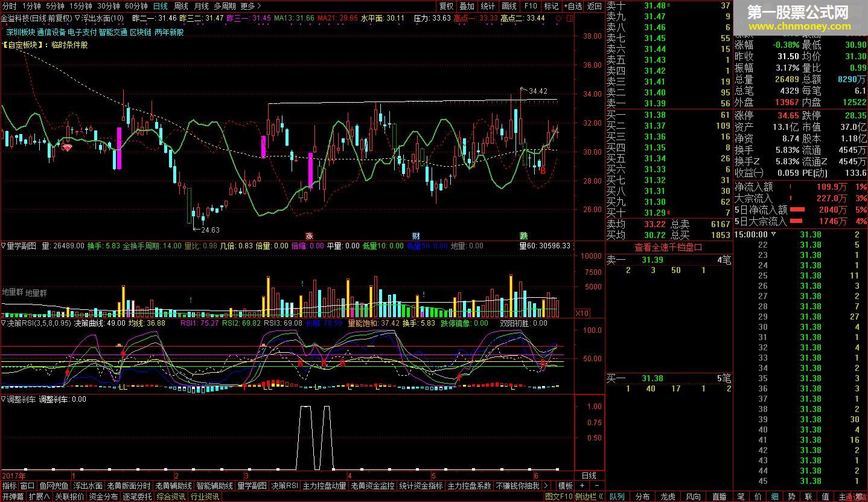Expand the 更多 periods dropdown
Image resolution: width=868 pixels, height=502 pixels.
(251, 6)
